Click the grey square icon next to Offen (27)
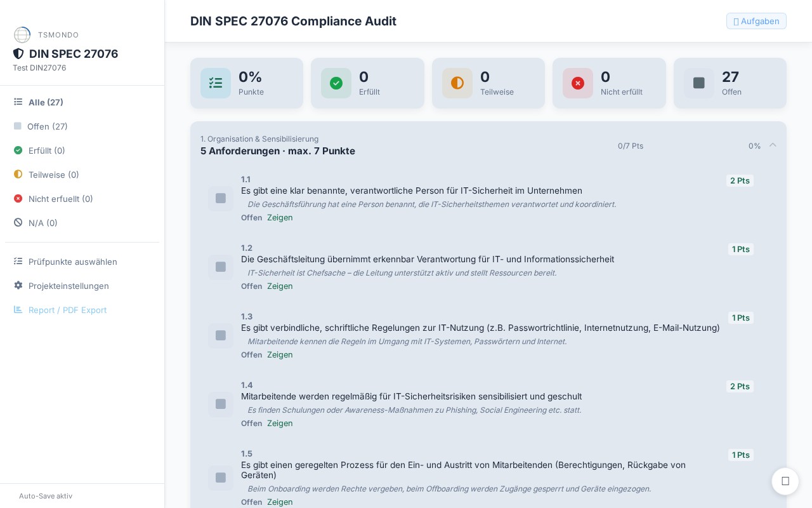812x508 pixels. pos(18,126)
